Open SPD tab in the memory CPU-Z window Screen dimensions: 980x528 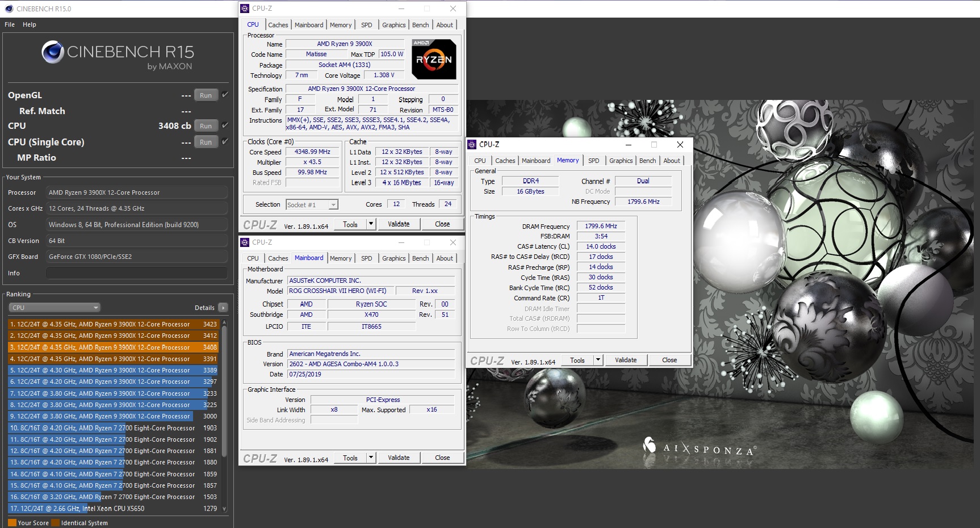point(594,161)
